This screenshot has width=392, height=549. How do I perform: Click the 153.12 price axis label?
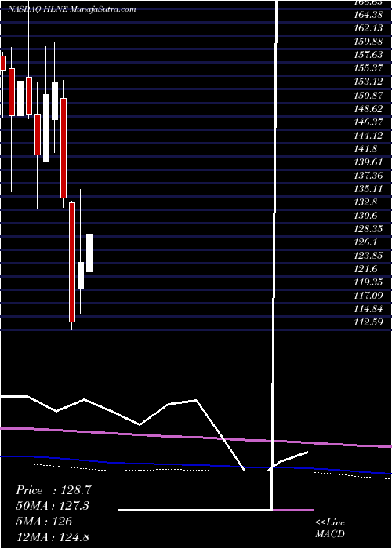pyautogui.click(x=368, y=82)
